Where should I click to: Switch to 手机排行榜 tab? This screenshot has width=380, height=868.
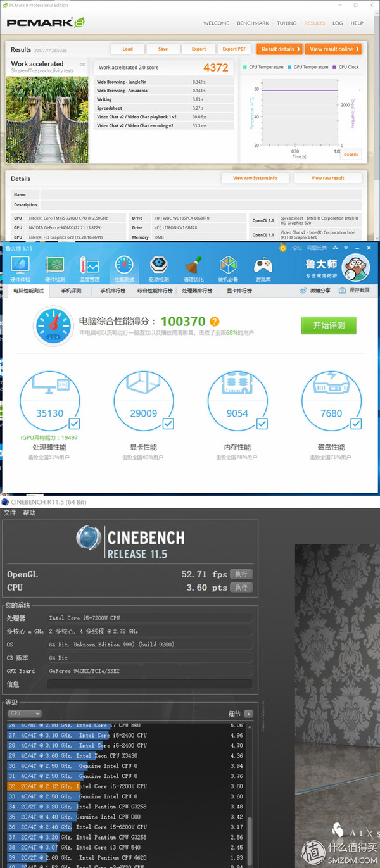[112, 291]
